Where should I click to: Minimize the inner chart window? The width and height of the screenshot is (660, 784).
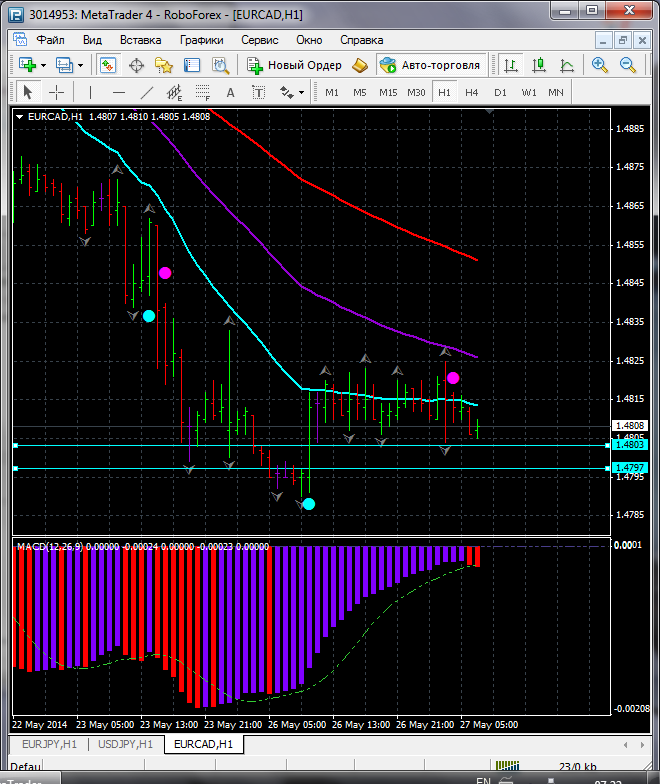604,40
